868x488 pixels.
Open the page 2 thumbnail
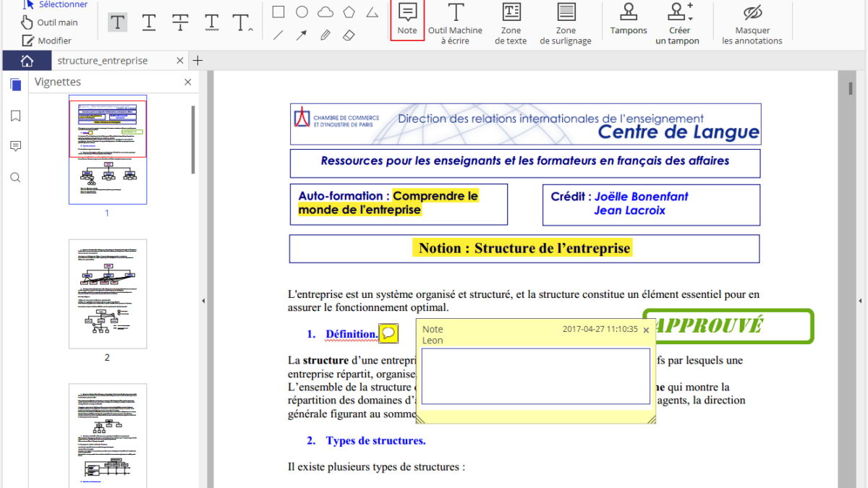point(108,294)
